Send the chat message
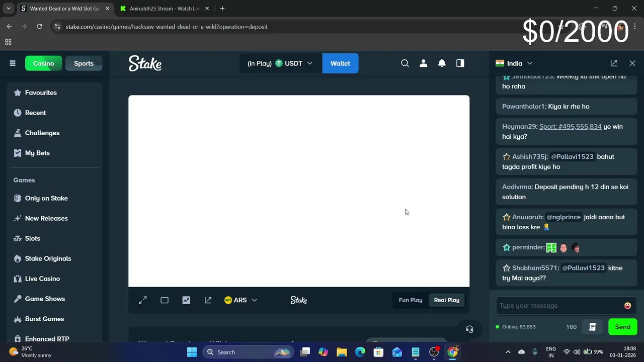This screenshot has width=644, height=362. (622, 327)
